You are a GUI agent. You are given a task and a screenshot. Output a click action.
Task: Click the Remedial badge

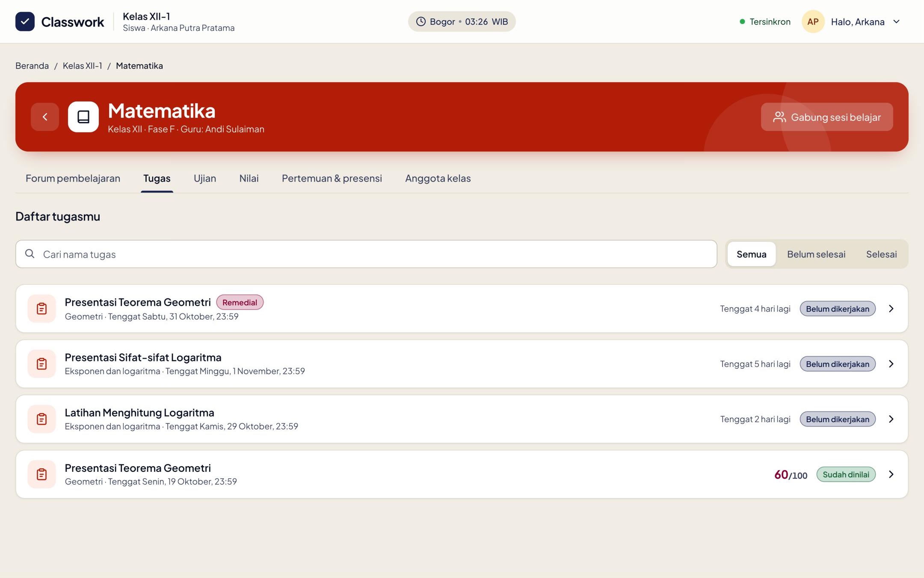(x=240, y=302)
